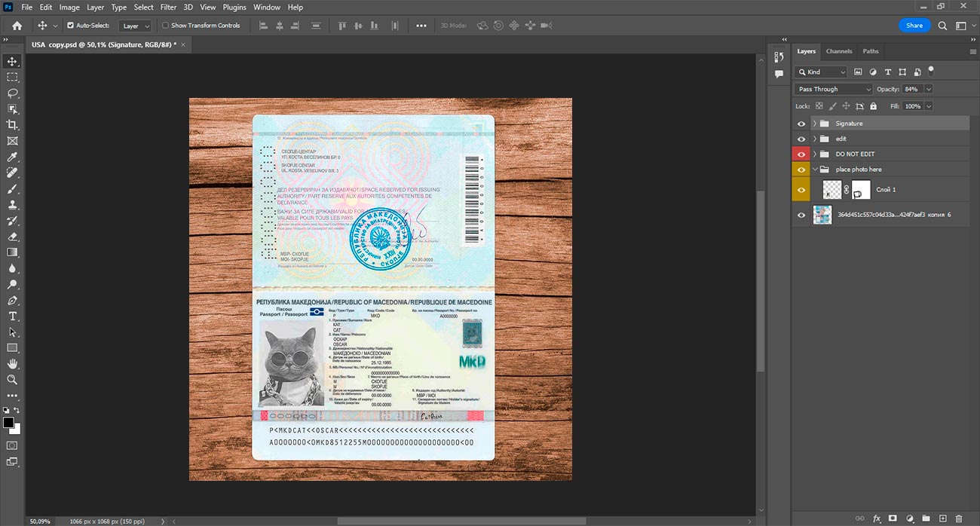The width and height of the screenshot is (980, 526).
Task: Open the File menu
Action: [x=26, y=7]
